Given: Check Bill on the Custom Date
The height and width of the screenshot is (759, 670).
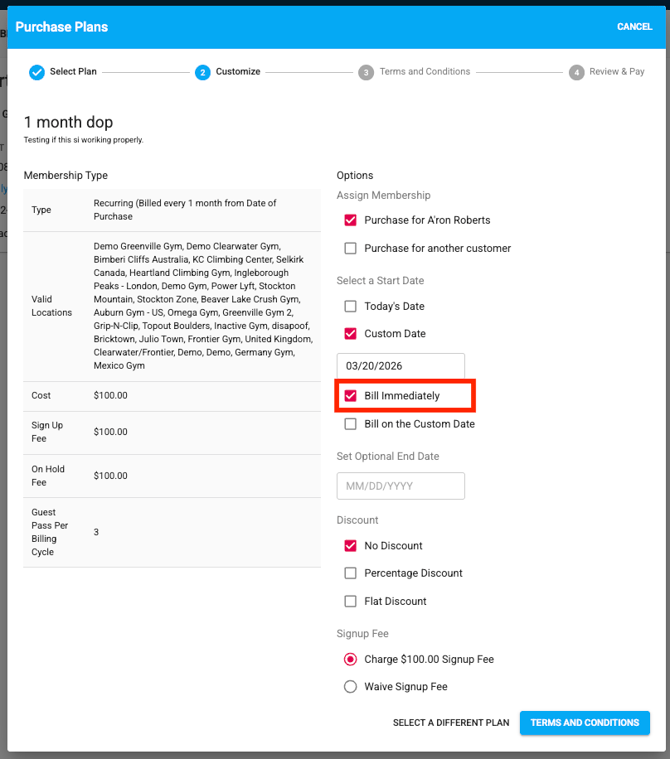Looking at the screenshot, I should [350, 424].
